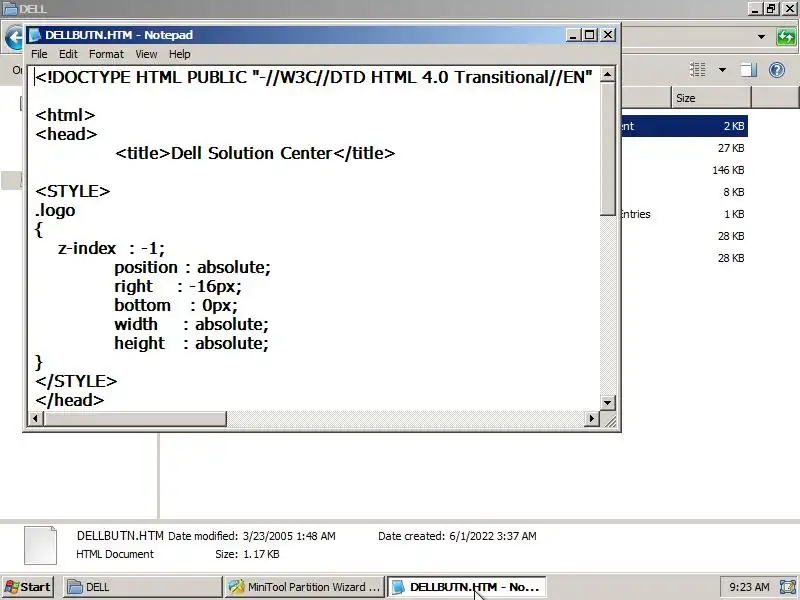Select the file row showing 146 KB
This screenshot has height=600, width=800.
click(685, 170)
